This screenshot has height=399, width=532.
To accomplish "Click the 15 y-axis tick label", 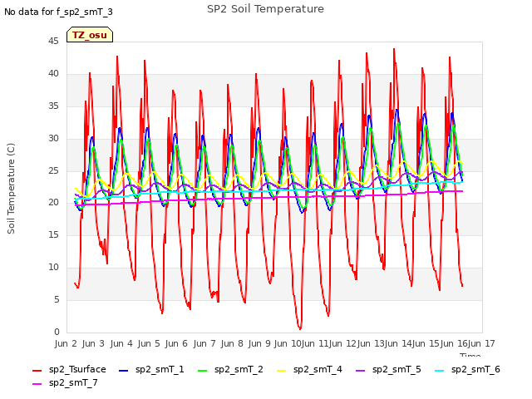I will pos(53,234).
